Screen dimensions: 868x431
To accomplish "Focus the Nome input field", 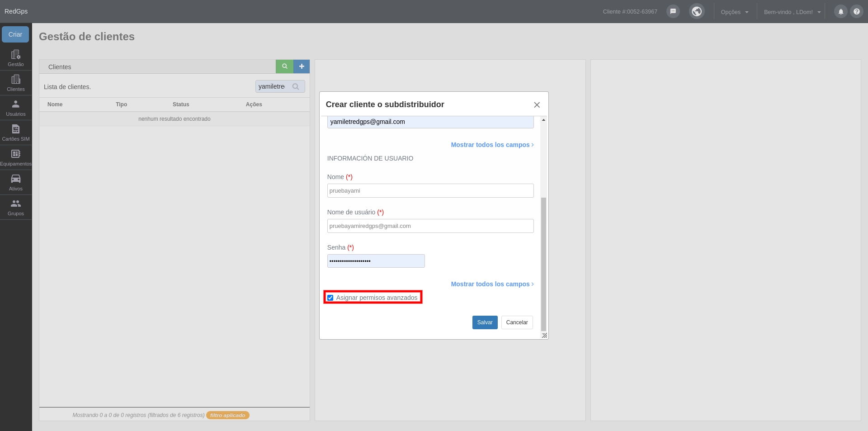I will 430,190.
